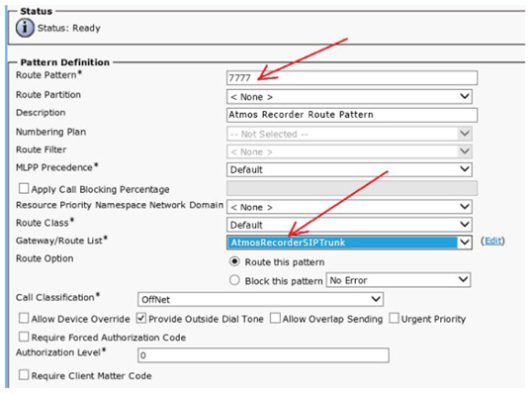Click the Authorization Level input field
The height and width of the screenshot is (394, 532).
pos(263,355)
